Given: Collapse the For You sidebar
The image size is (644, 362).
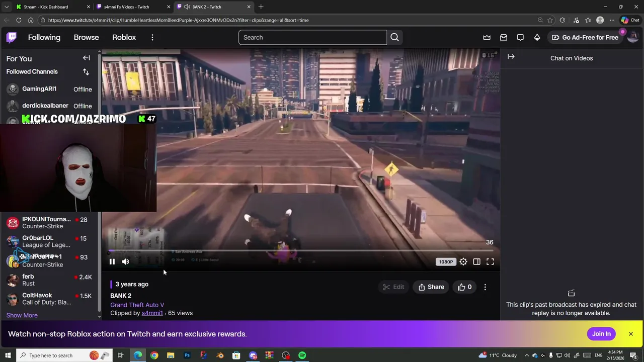Looking at the screenshot, I should click(86, 58).
